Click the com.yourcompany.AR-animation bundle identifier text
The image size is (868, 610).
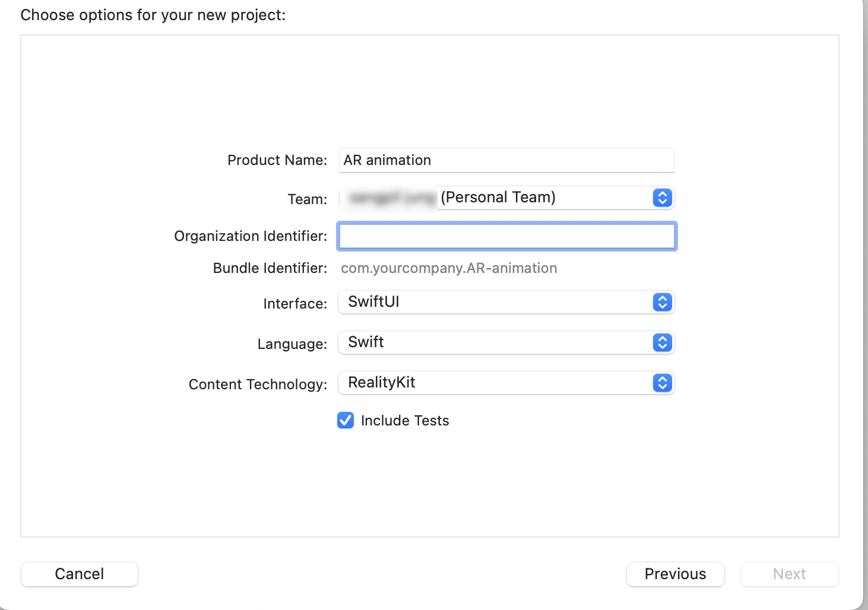[x=449, y=268]
